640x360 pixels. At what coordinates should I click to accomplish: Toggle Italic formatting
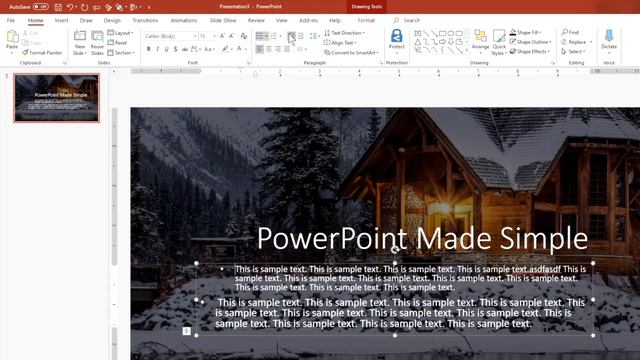(x=158, y=49)
